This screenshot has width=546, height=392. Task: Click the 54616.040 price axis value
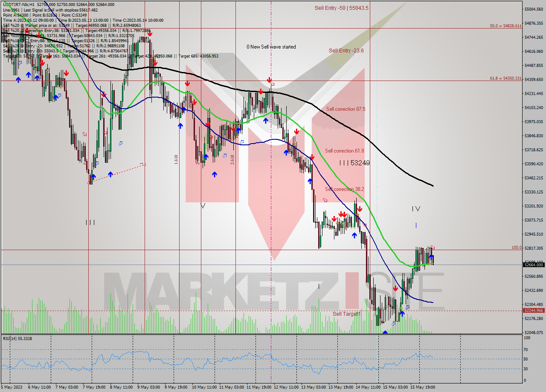click(x=533, y=51)
